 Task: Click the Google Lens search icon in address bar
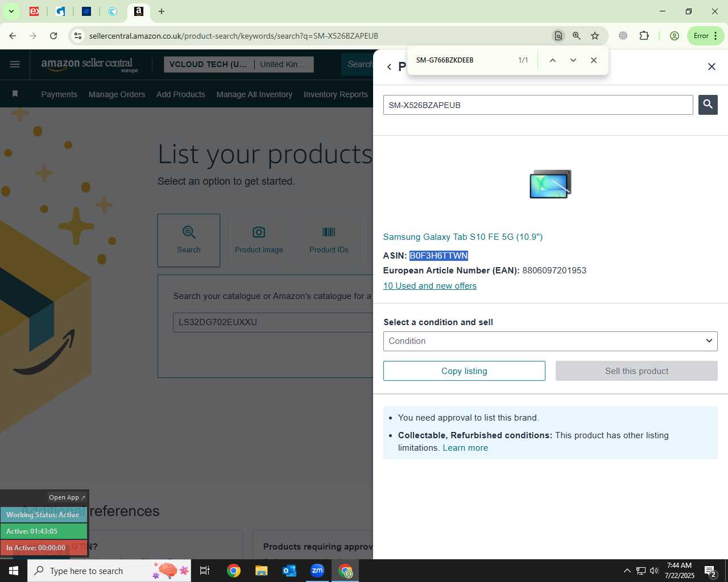(x=559, y=36)
